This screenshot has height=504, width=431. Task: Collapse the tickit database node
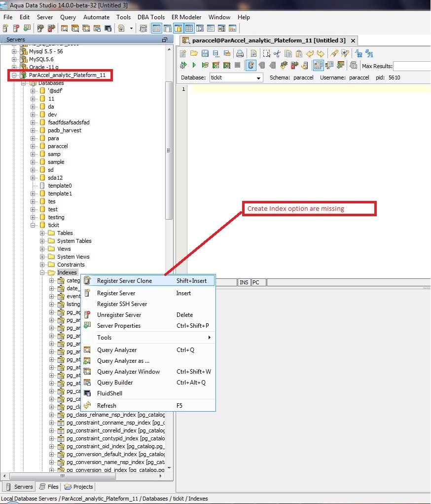pos(33,225)
